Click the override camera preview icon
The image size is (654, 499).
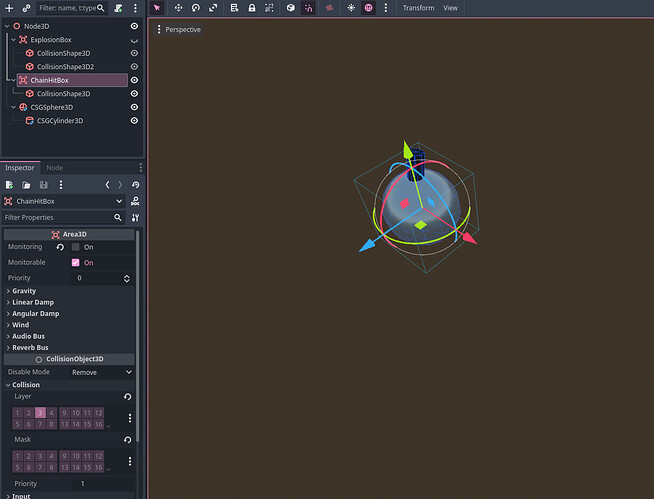pos(330,8)
